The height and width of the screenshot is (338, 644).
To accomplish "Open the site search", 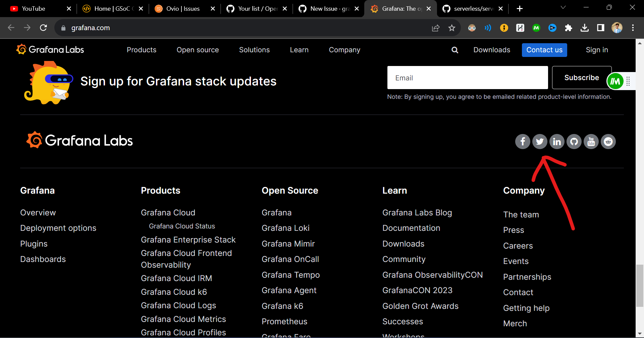I will tap(455, 50).
